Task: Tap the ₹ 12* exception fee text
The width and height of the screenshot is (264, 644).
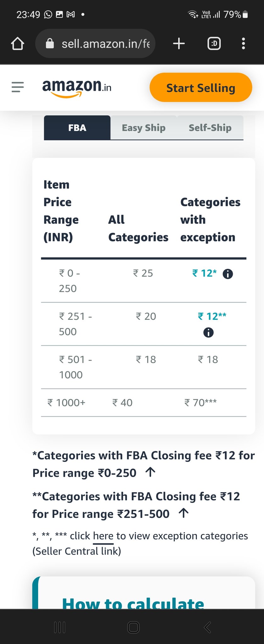Action: (x=204, y=273)
